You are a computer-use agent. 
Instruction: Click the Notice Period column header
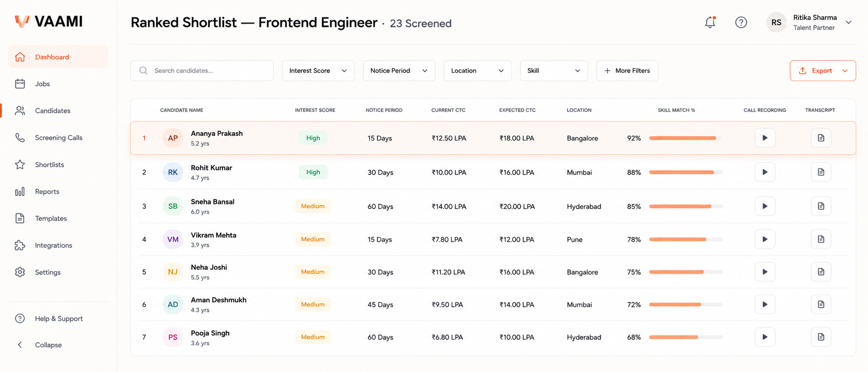[x=384, y=110]
